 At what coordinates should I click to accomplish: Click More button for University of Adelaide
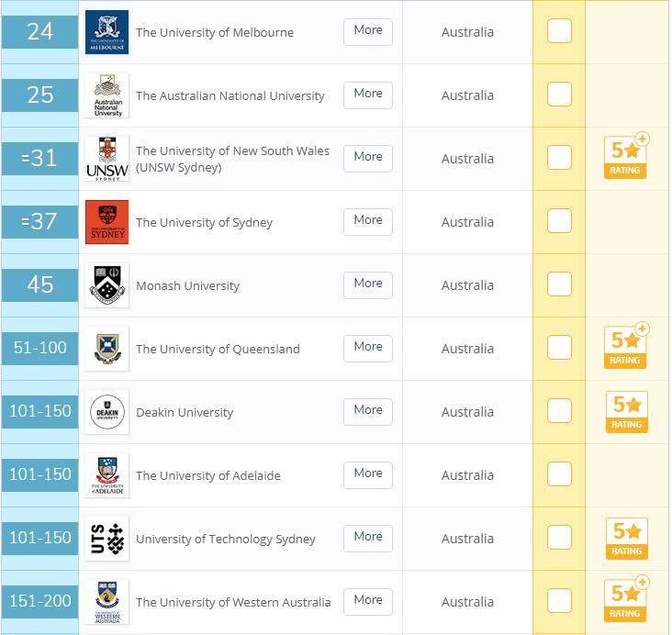[x=368, y=475]
